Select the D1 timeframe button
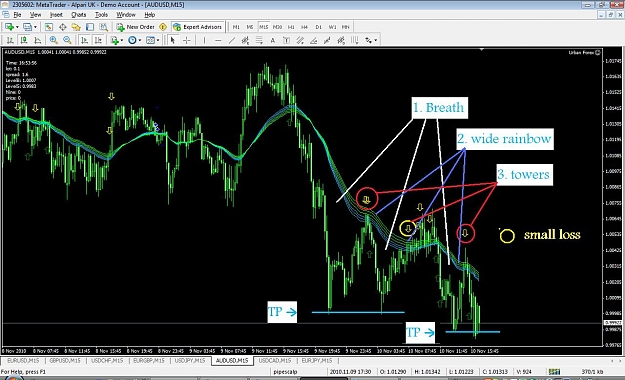Viewport: 625px width, 380px height. click(318, 27)
